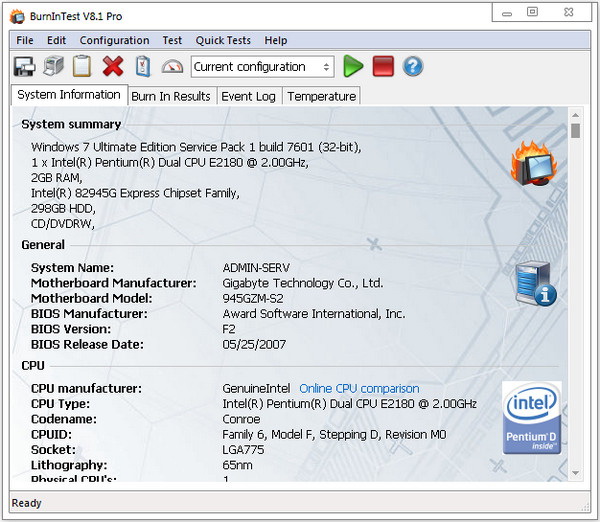600x522 pixels.
Task: Click the 65nm lithography value
Action: point(237,465)
